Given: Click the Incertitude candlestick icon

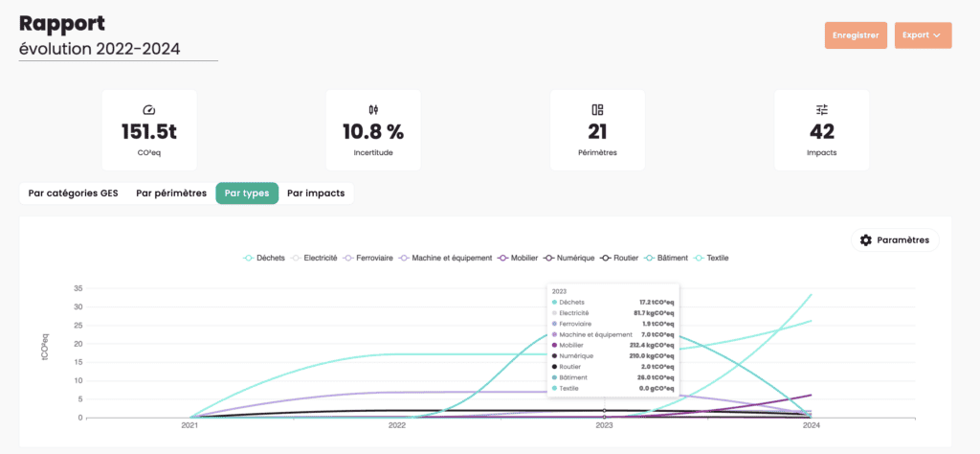Looking at the screenshot, I should [373, 110].
